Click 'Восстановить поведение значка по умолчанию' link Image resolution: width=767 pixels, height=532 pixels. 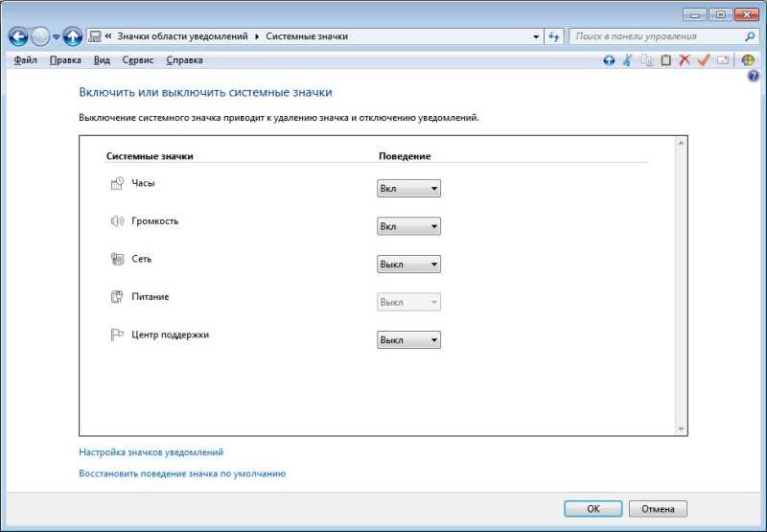coord(182,474)
